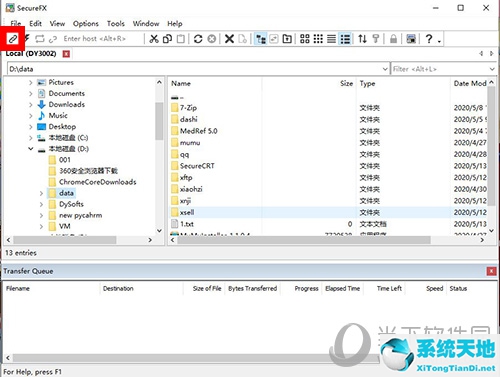
Task: Select ChromeCoreDownloads folder in tree
Action: tap(97, 182)
